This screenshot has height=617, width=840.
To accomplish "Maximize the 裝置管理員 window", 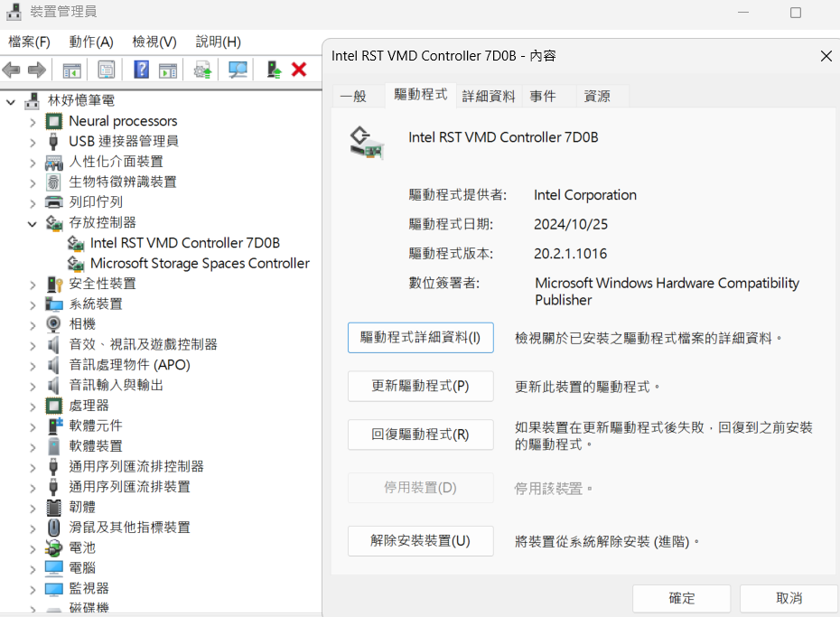I will [x=796, y=13].
